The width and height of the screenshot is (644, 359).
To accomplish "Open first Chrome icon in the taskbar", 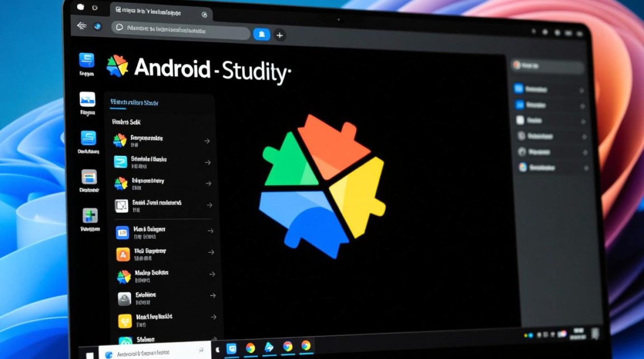I will click(x=251, y=348).
